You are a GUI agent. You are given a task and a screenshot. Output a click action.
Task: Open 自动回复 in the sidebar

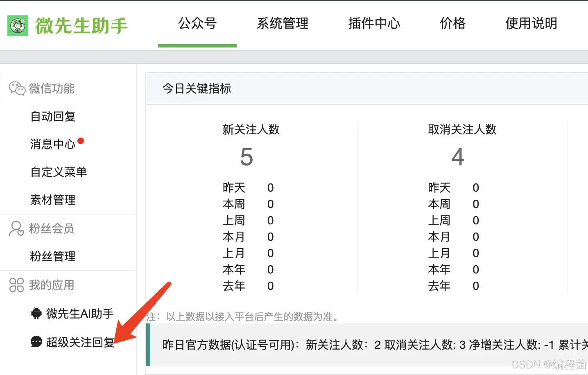(53, 116)
